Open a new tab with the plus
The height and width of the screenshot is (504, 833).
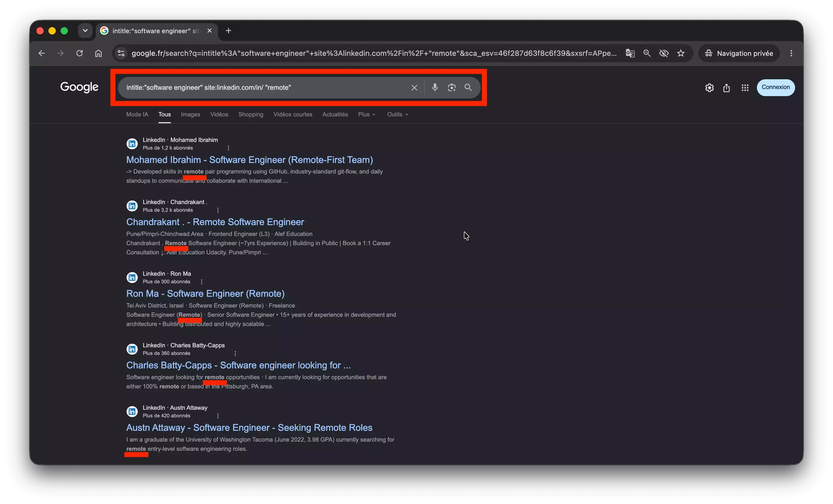click(x=229, y=31)
